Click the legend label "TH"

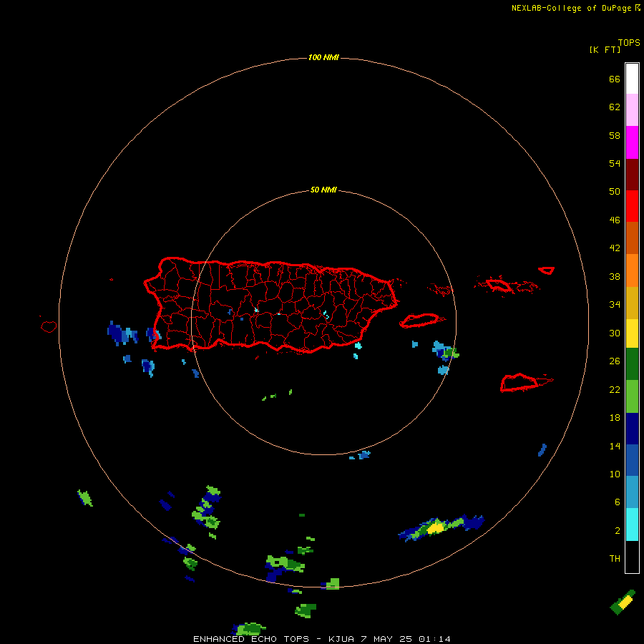tap(615, 559)
